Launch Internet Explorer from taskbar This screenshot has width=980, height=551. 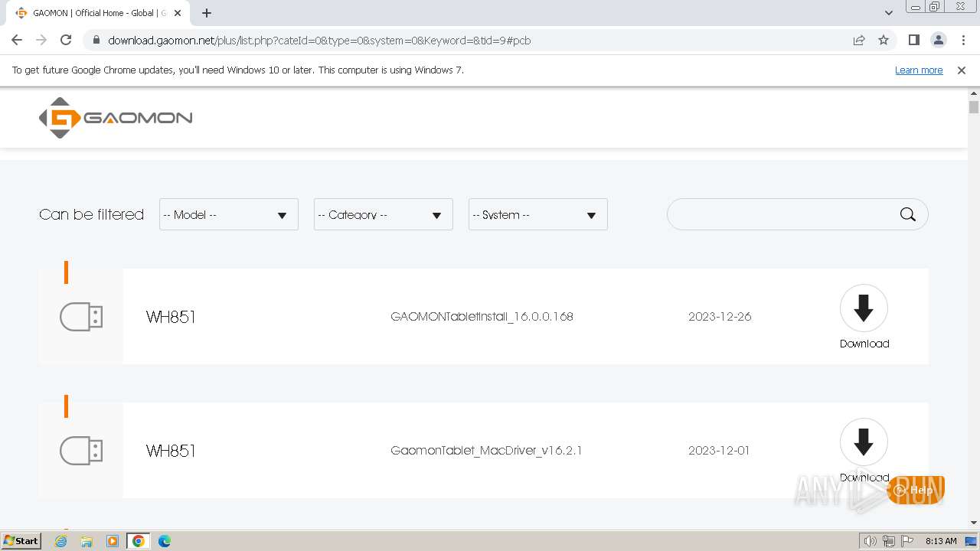tap(61, 541)
